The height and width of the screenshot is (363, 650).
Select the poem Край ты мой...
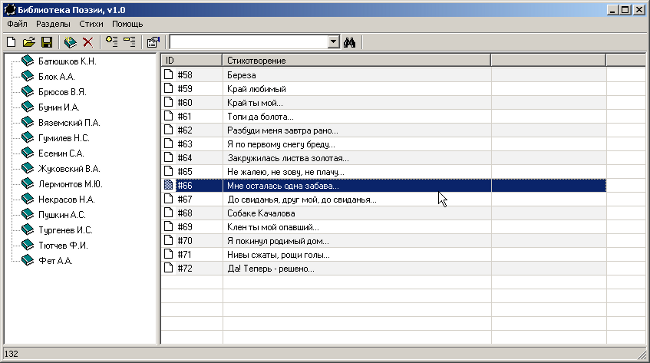(255, 103)
